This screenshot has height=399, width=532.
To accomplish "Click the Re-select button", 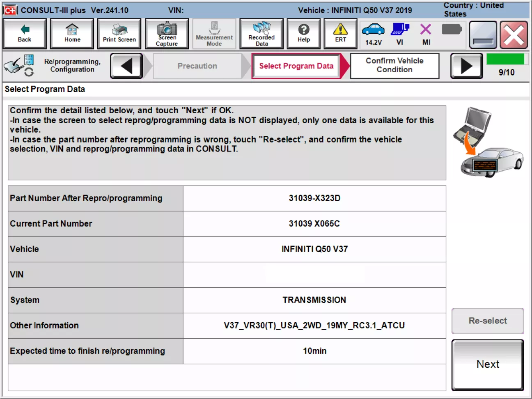I will pyautogui.click(x=488, y=321).
